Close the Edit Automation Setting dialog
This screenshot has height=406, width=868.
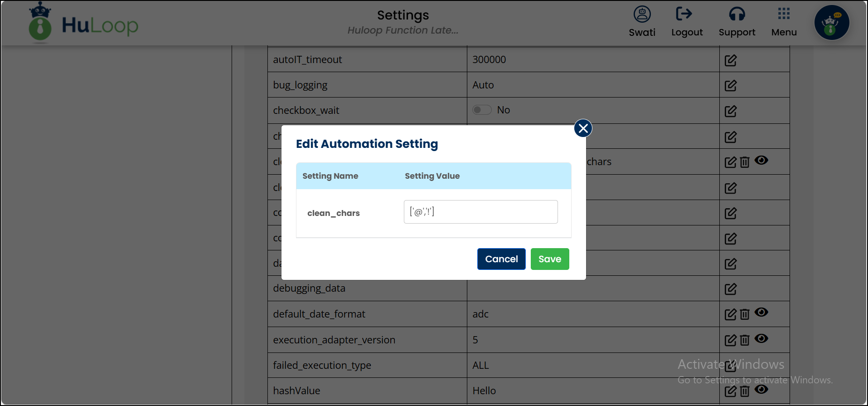583,128
